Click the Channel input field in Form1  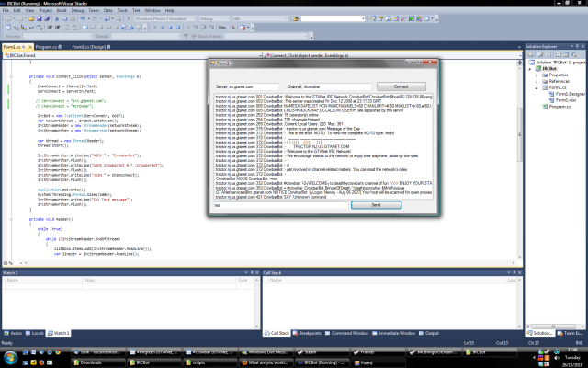[x=337, y=86]
